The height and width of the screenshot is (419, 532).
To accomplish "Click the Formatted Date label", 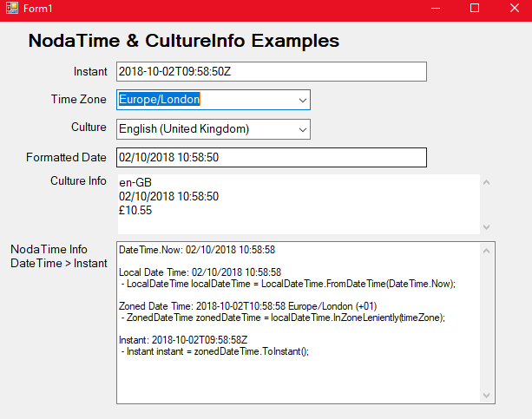I will pyautogui.click(x=66, y=157).
